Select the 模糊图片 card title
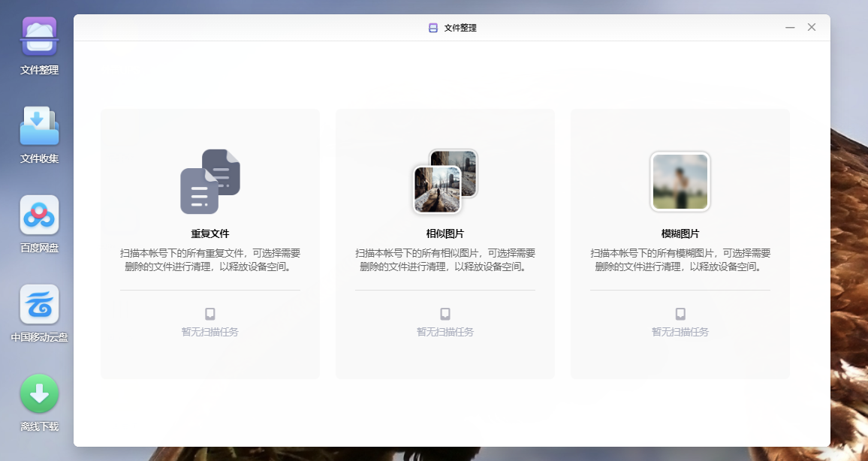 tap(680, 234)
